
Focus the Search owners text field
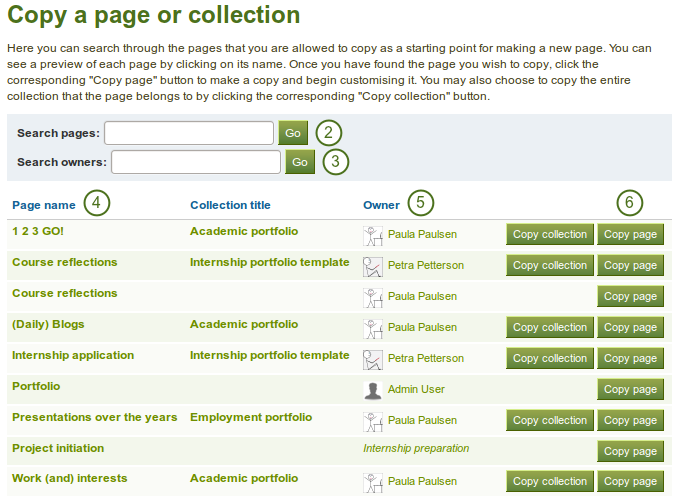[196, 162]
